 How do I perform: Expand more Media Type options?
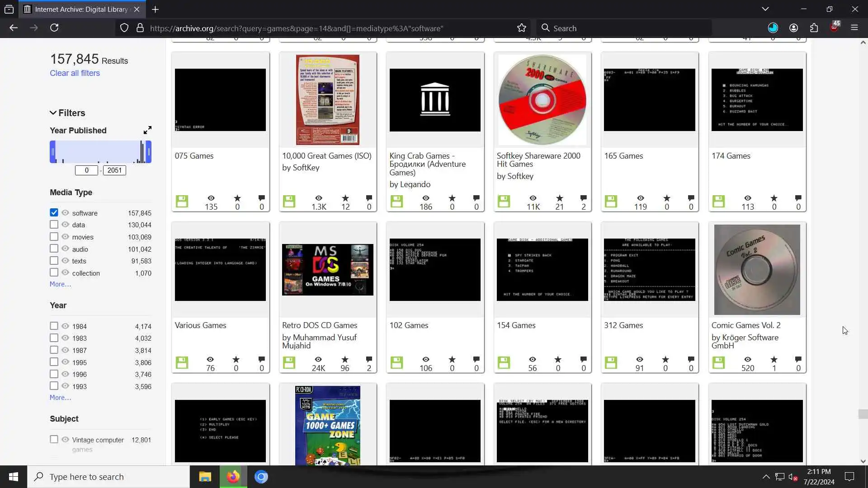(x=60, y=284)
